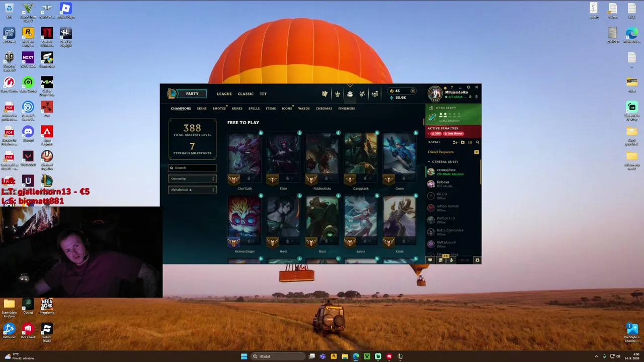644x362 pixels.
Task: Search champions in the Search field
Action: click(x=192, y=168)
